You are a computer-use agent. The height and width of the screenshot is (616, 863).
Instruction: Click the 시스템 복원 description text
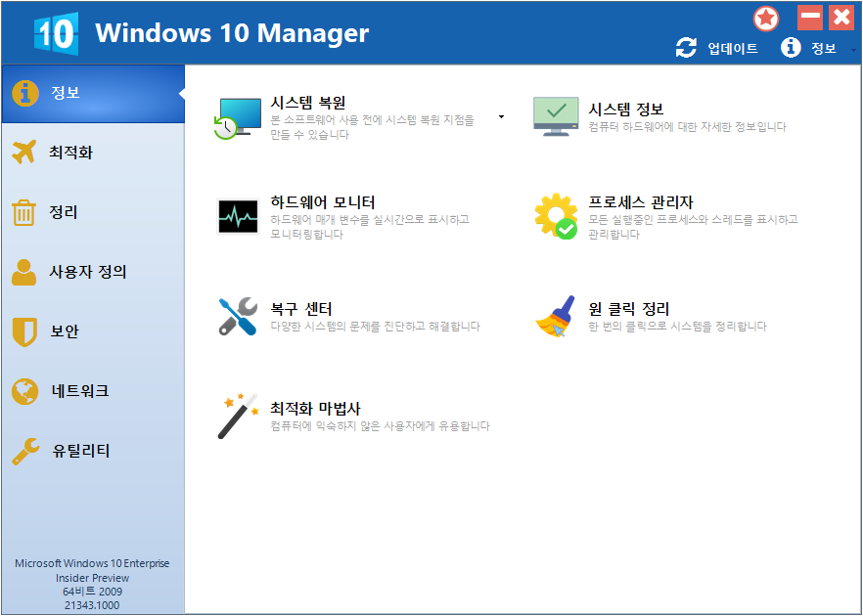click(372, 127)
